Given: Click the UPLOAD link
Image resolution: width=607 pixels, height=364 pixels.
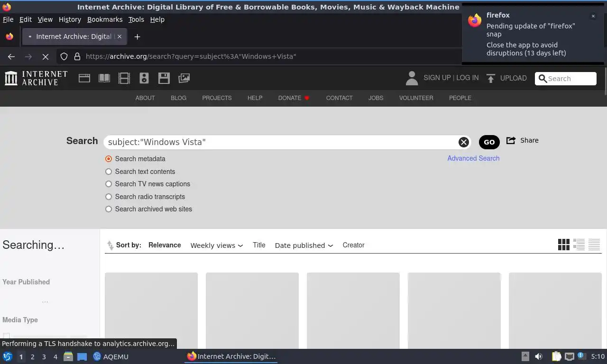Looking at the screenshot, I should [513, 78].
